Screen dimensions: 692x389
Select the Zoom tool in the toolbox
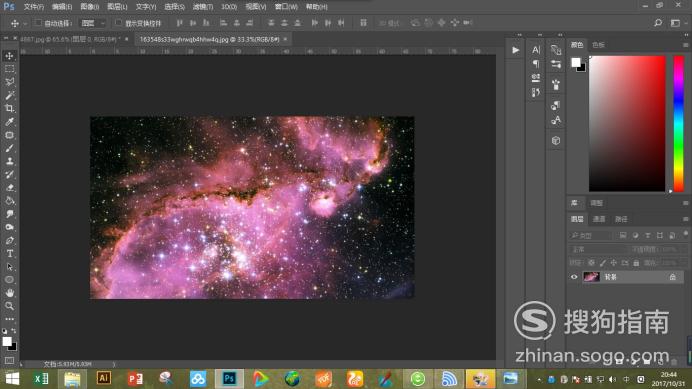click(9, 306)
